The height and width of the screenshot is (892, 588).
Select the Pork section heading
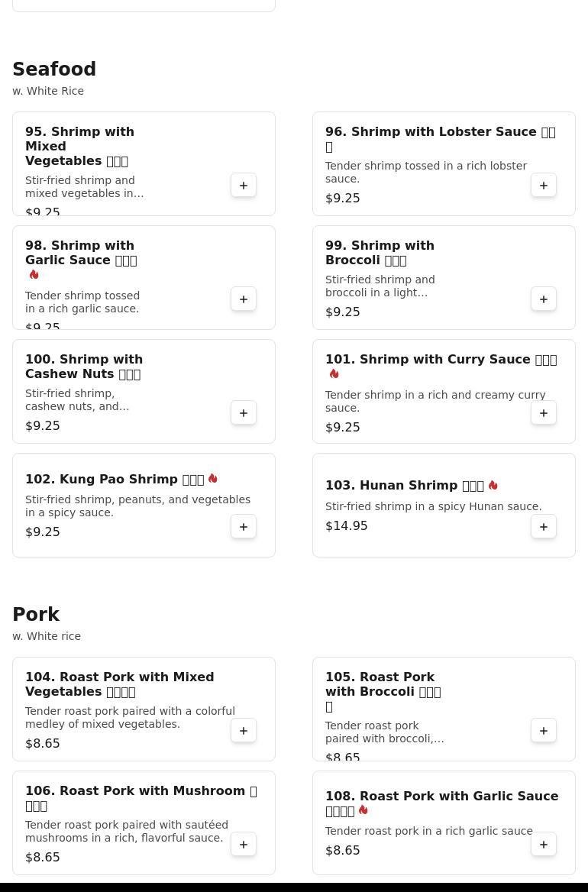tap(36, 615)
